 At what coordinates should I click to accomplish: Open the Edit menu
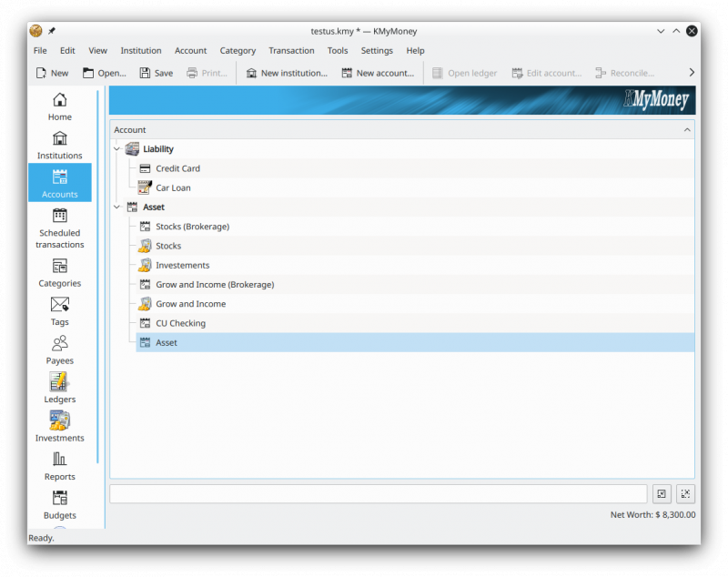point(67,51)
